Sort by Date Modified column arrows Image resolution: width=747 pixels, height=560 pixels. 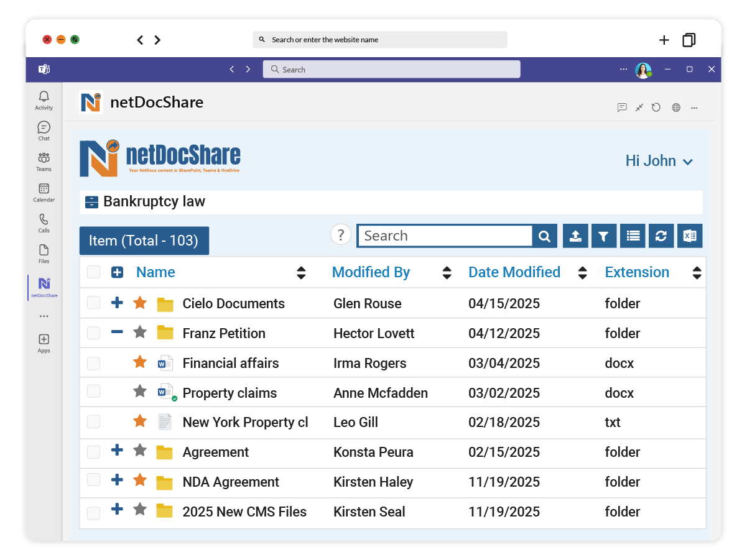[583, 273]
